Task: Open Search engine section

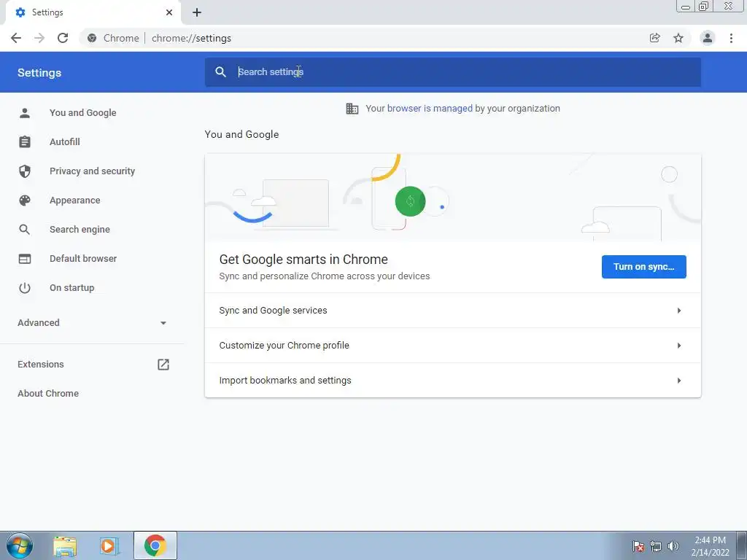Action: (80, 230)
